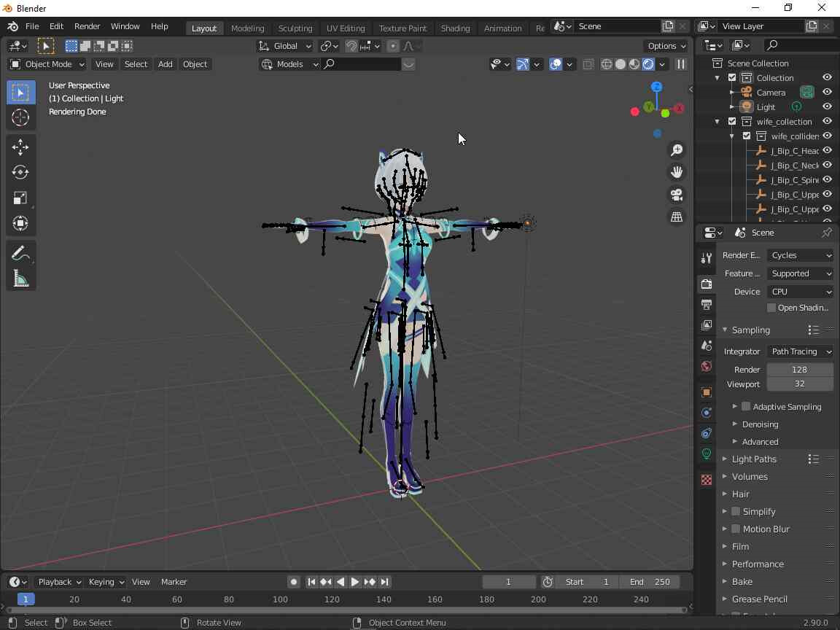Open the Options popover in viewport header
840x630 pixels.
[666, 46]
